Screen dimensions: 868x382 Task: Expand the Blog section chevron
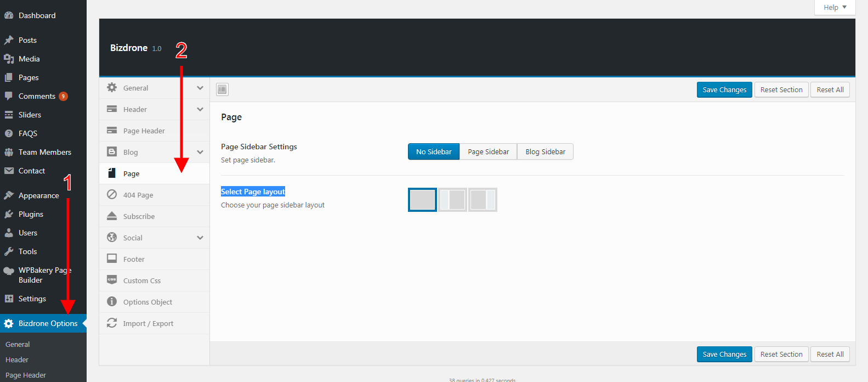200,152
